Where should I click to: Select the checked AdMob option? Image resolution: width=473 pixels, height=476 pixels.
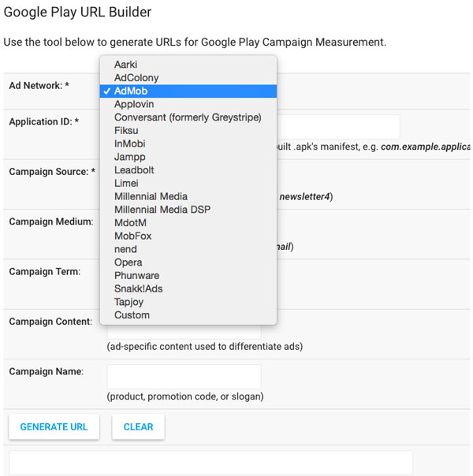pyautogui.click(x=130, y=91)
